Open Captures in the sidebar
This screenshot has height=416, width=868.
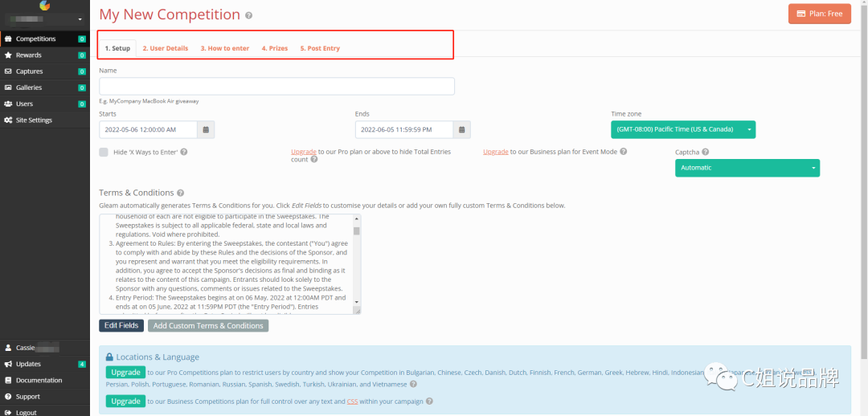pyautogui.click(x=44, y=71)
